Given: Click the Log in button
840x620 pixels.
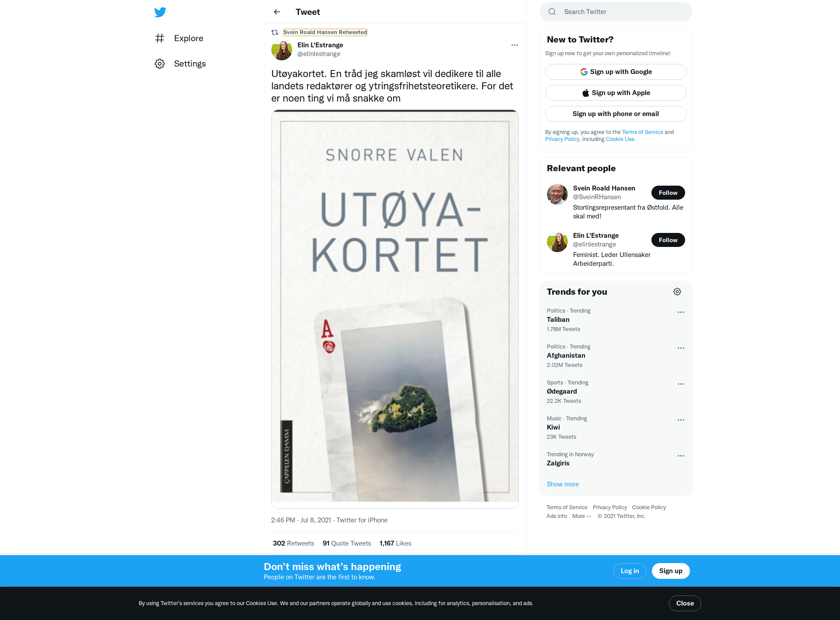Looking at the screenshot, I should tap(630, 571).
